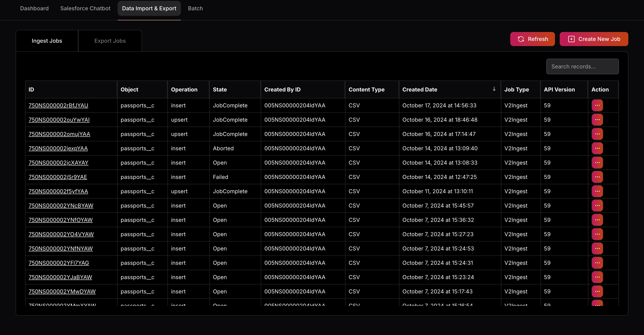Screen dimensions: 644x335
Task: Click Create New Job button
Action: 593,39
